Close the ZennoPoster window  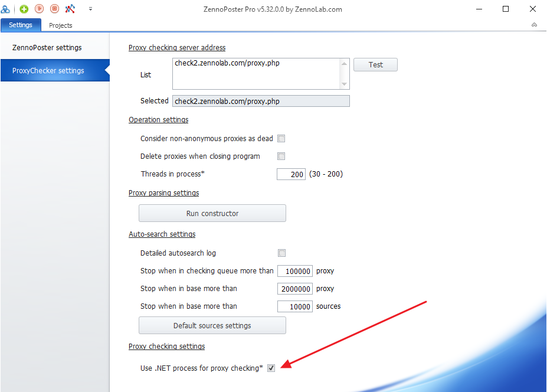pos(533,9)
